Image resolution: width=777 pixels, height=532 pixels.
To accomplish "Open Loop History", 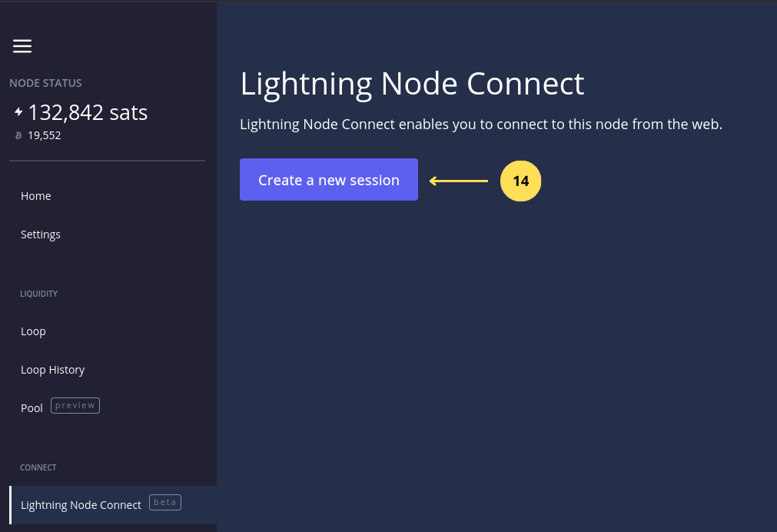I will [x=52, y=369].
